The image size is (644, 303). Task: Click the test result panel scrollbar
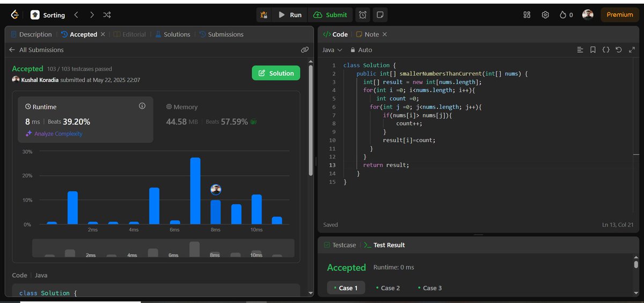click(636, 264)
